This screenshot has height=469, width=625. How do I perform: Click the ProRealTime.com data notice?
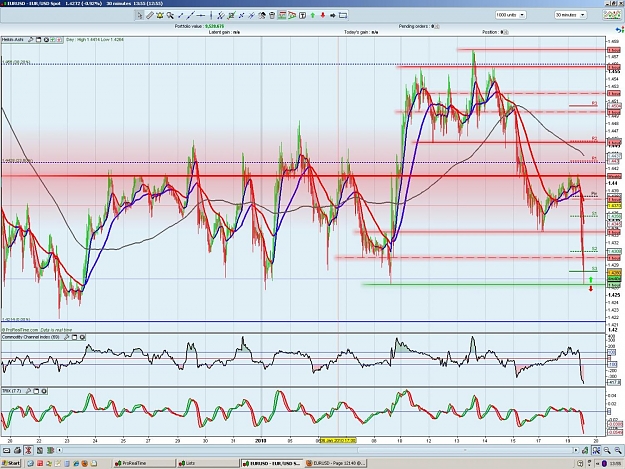coord(37,330)
